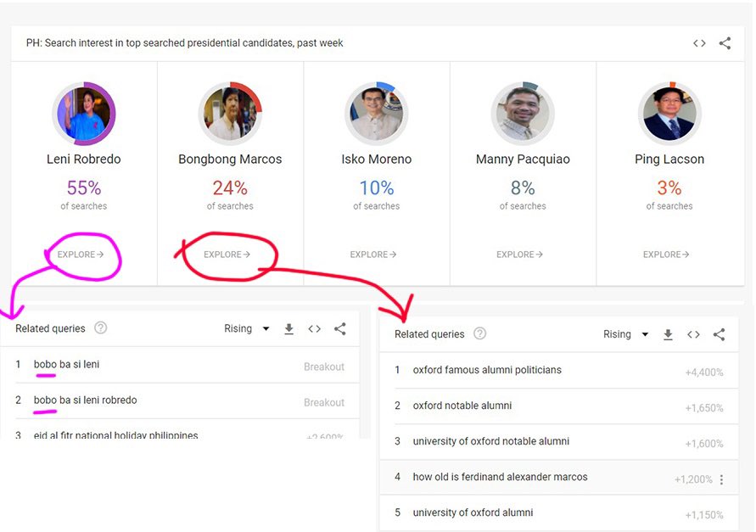Click the share icon in the top header
The height and width of the screenshot is (532, 756).
click(725, 42)
